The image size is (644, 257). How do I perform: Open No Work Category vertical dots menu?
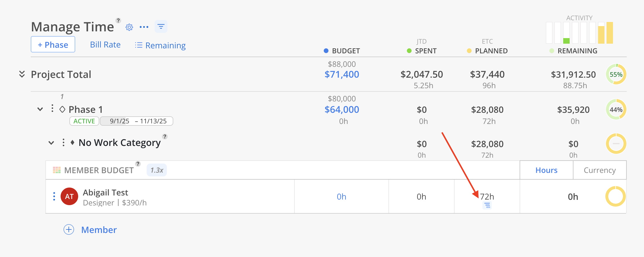64,143
